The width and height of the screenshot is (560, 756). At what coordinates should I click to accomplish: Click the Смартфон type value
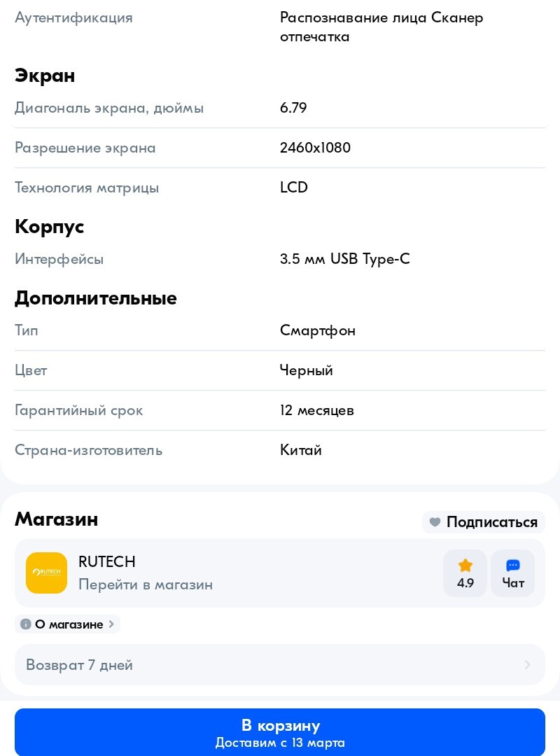[x=318, y=330]
